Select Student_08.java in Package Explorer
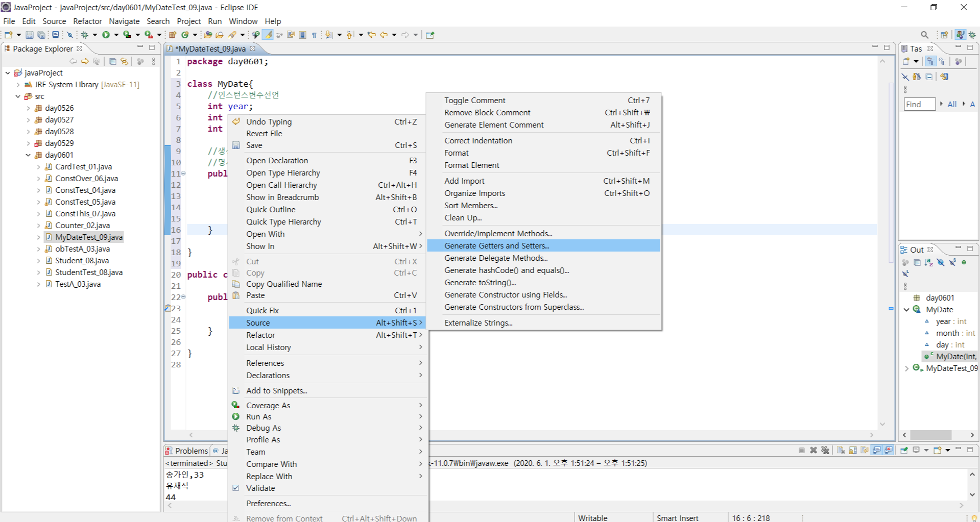980x522 pixels. click(82, 261)
